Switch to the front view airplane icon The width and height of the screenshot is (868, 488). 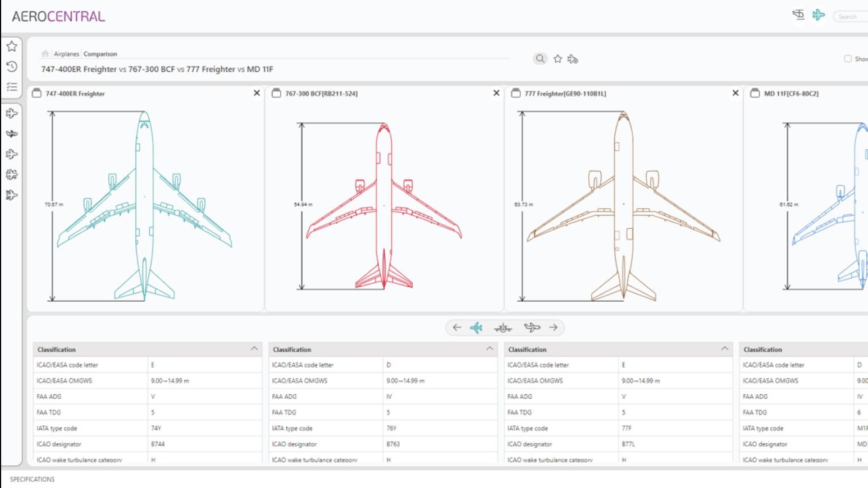click(503, 328)
